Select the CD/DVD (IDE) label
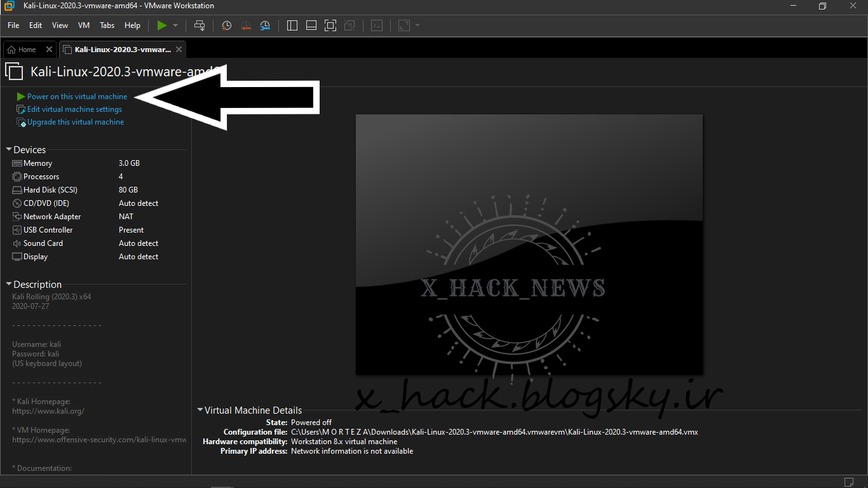 click(46, 203)
